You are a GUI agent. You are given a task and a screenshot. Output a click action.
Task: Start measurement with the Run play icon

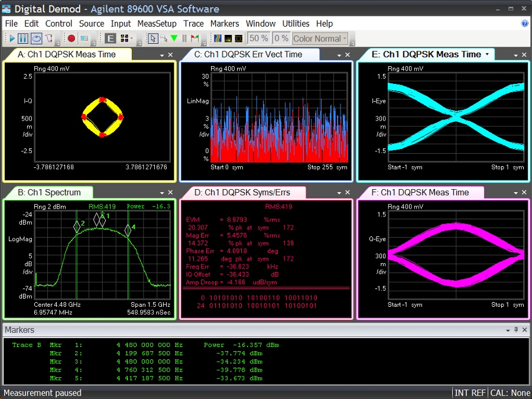point(12,38)
